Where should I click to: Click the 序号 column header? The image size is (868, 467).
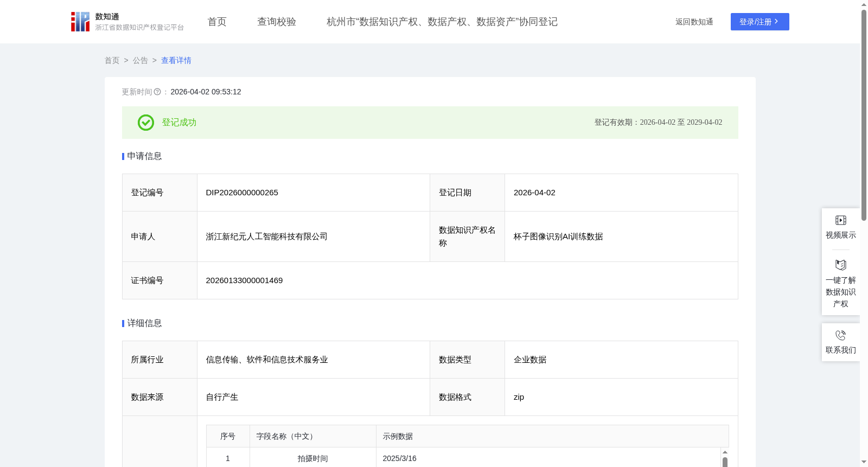(x=228, y=436)
